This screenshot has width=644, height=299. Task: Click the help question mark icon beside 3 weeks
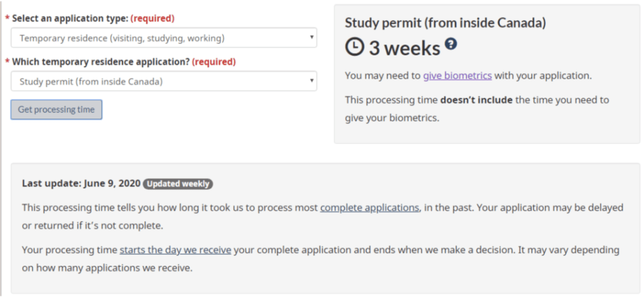pos(451,44)
